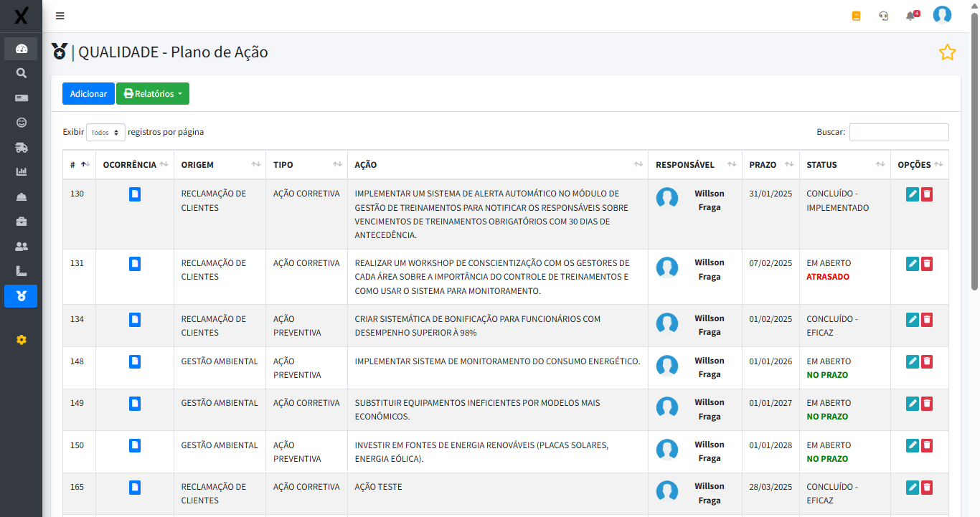Open the user avatar menu in header
Screen dimensions: 980x517
coord(942,15)
